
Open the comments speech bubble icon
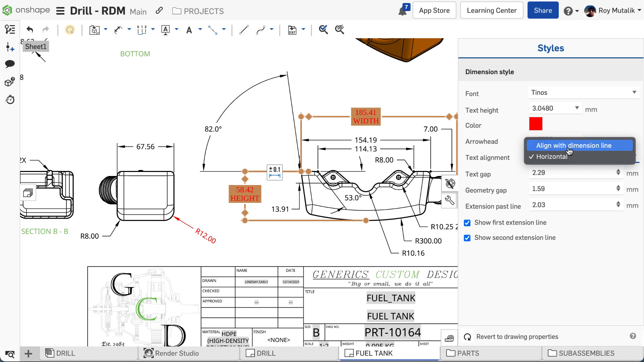10,64
